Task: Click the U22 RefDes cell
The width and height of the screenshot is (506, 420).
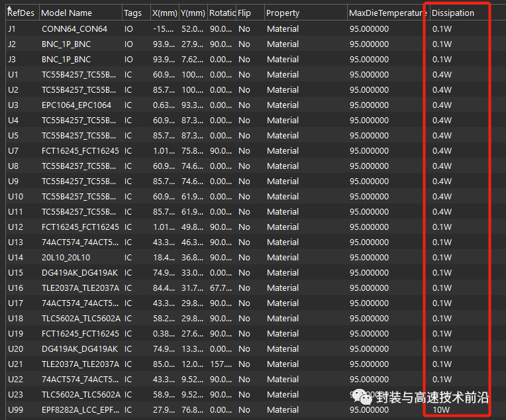Action: (x=15, y=380)
